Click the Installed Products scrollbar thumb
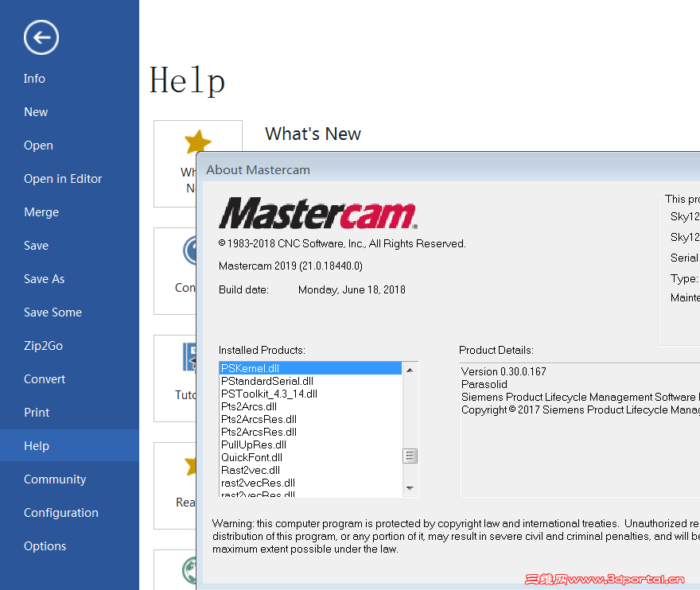The width and height of the screenshot is (700, 590). [x=410, y=456]
